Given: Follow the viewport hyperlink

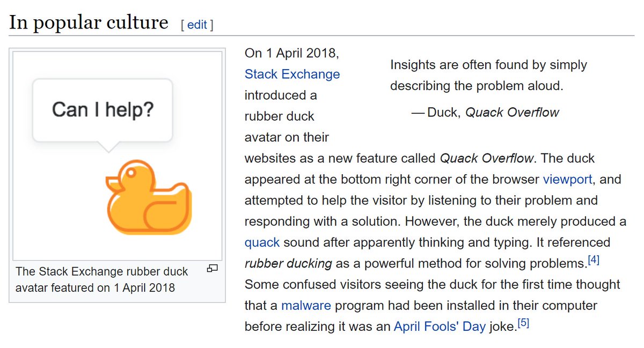Looking at the screenshot, I should (567, 179).
